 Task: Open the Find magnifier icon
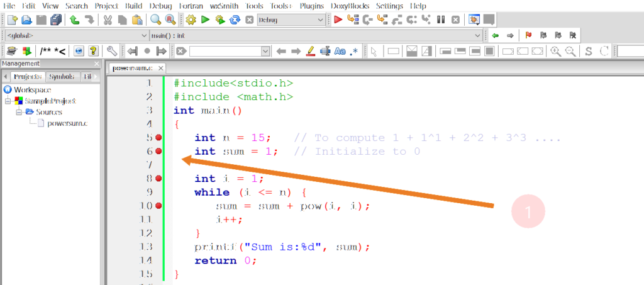pos(155,20)
